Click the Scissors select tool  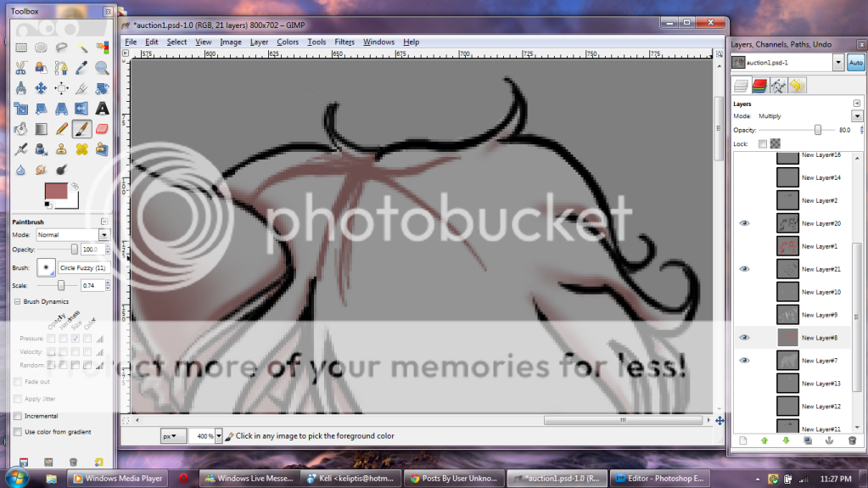(x=20, y=68)
